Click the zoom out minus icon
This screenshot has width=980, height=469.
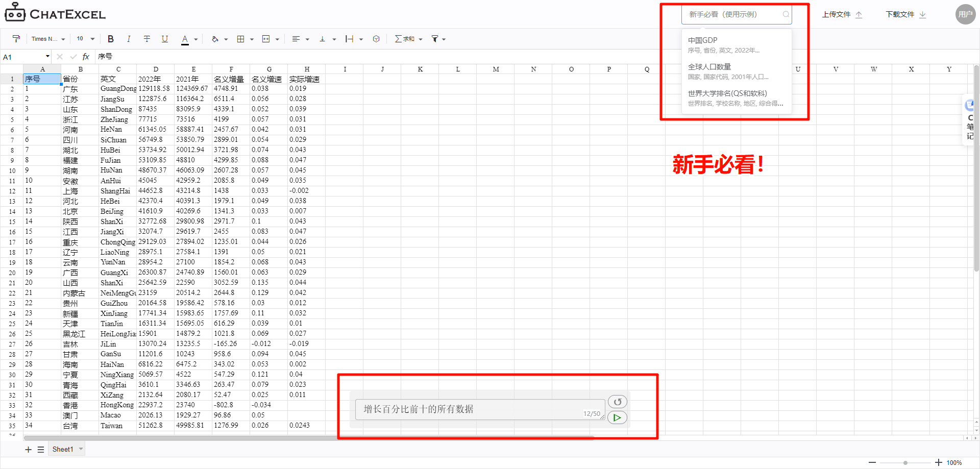click(872, 462)
